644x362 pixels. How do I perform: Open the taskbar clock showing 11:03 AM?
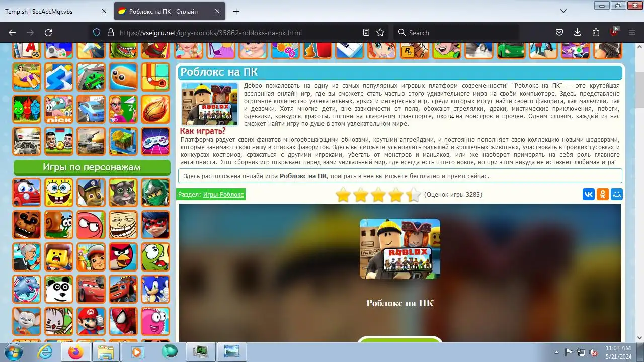[x=618, y=352]
